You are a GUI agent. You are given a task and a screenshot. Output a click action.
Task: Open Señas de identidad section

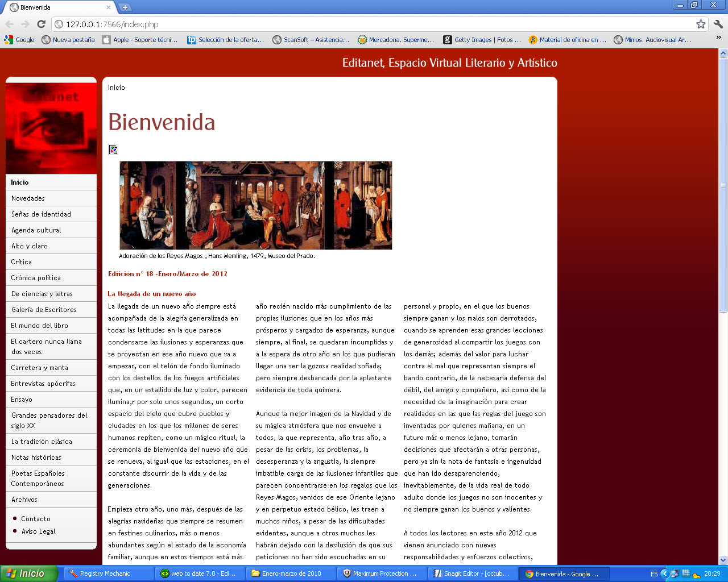click(x=51, y=214)
